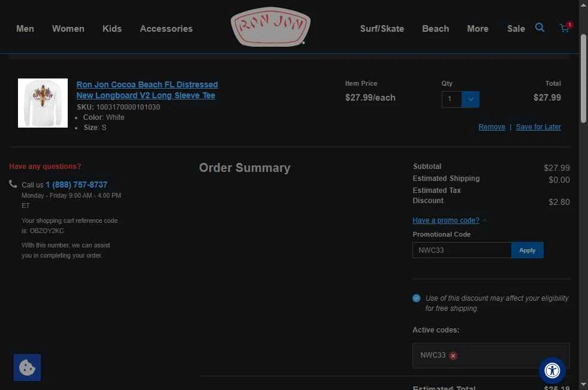Open the Surf/Skate menu

(x=382, y=29)
